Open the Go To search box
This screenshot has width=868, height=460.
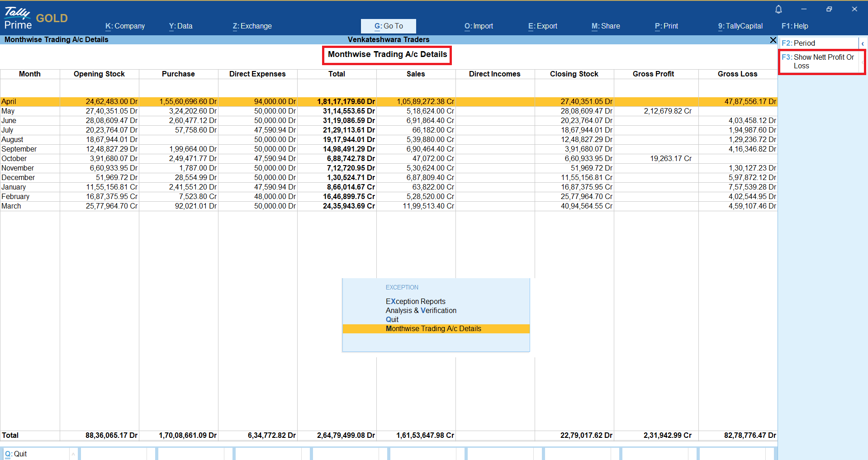(388, 26)
